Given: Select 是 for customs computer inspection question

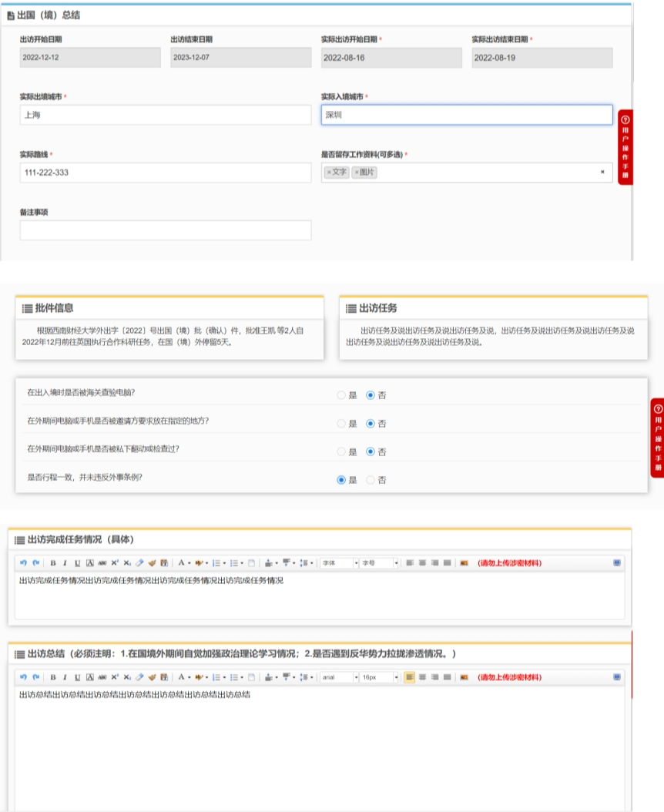Looking at the screenshot, I should point(342,395).
